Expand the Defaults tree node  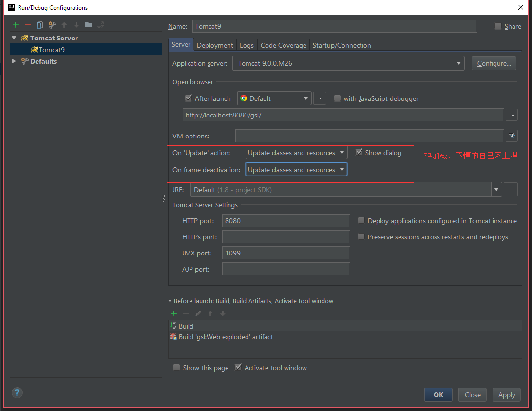pyautogui.click(x=14, y=61)
